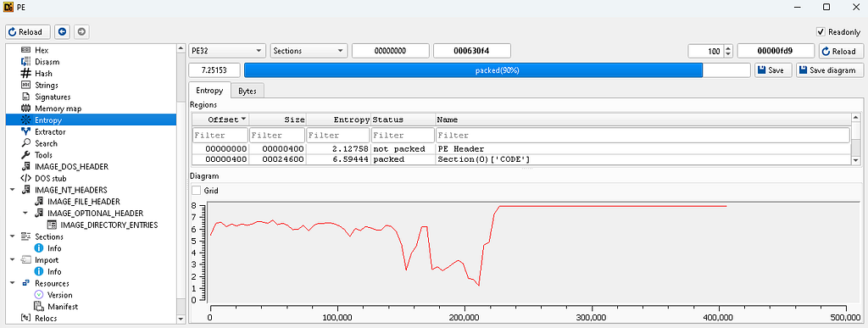This screenshot has height=328, width=868.
Task: Sort by the Status column header
Action: [403, 120]
